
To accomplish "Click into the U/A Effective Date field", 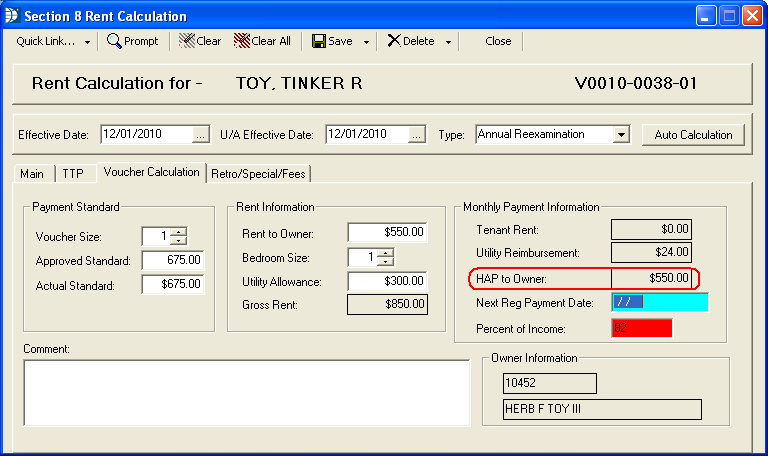I will pos(367,135).
